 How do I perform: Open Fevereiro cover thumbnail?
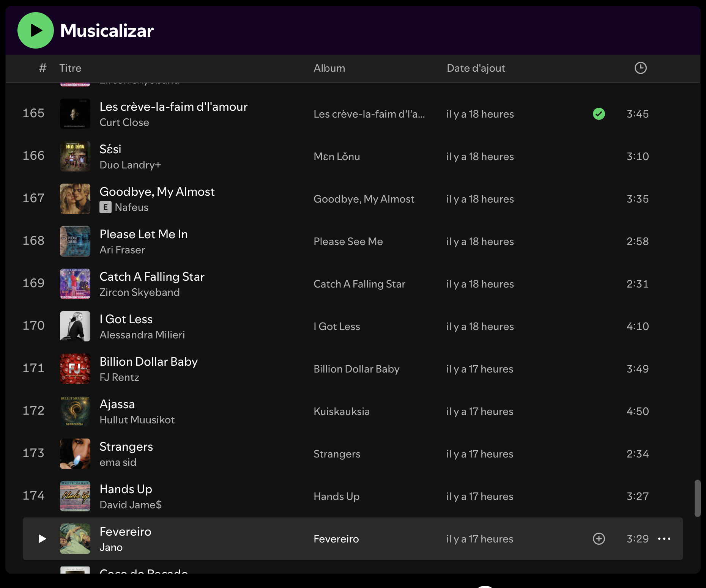tap(75, 539)
